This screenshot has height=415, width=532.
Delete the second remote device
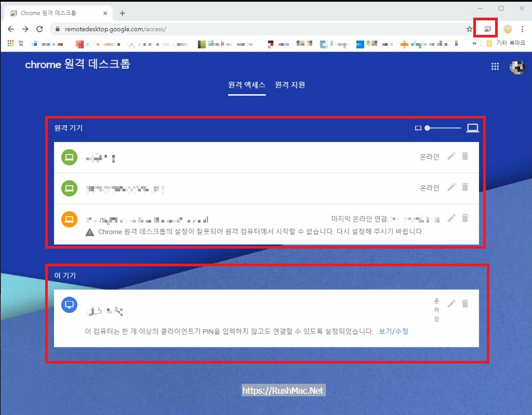click(465, 187)
